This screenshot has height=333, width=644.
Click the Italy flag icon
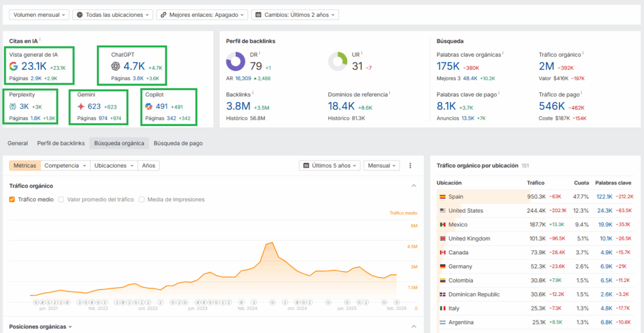tap(442, 308)
